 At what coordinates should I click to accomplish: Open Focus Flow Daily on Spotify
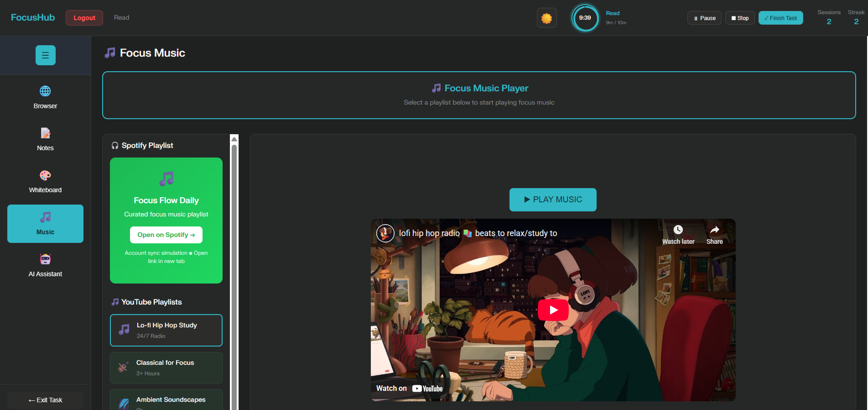(166, 235)
